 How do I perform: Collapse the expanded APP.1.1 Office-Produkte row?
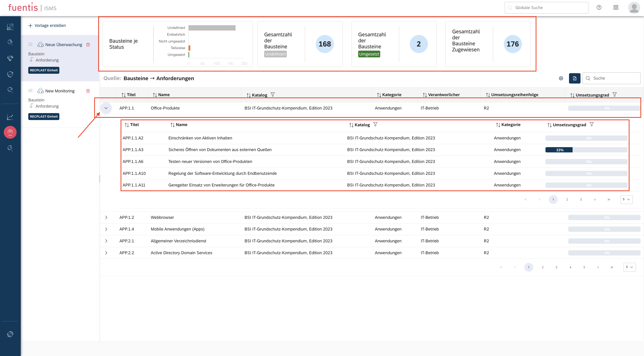(106, 108)
